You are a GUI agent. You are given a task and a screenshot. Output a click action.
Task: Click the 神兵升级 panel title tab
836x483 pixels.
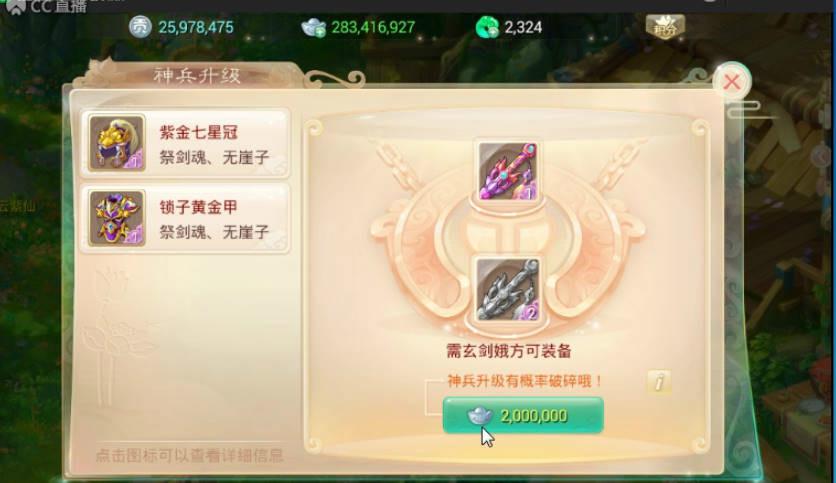pyautogui.click(x=197, y=76)
